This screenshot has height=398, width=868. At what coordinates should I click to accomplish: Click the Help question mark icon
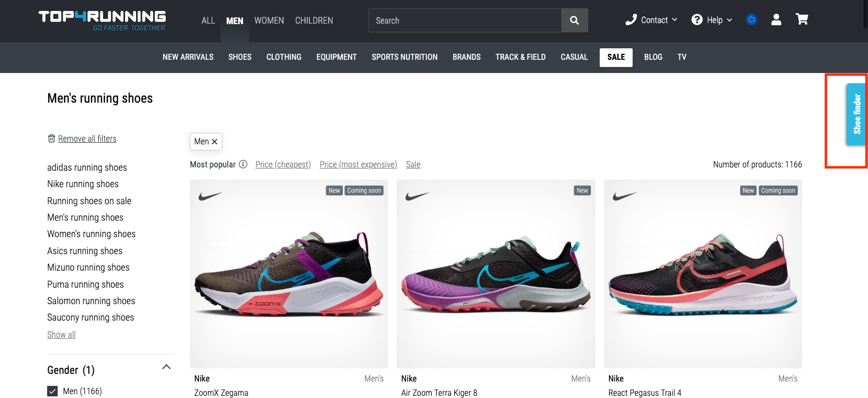(x=697, y=20)
